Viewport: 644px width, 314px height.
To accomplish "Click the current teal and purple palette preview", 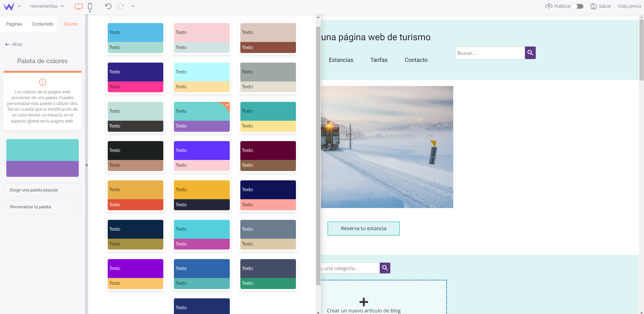I will coord(43,158).
